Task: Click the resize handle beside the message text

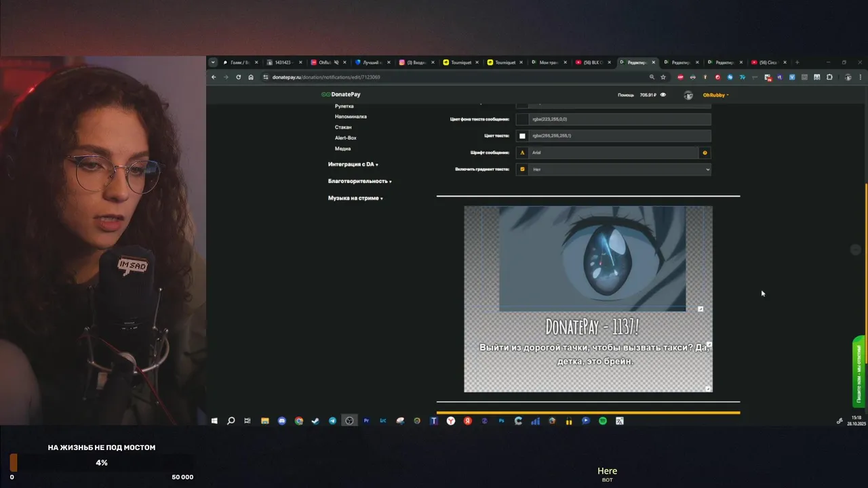Action: 709,344
